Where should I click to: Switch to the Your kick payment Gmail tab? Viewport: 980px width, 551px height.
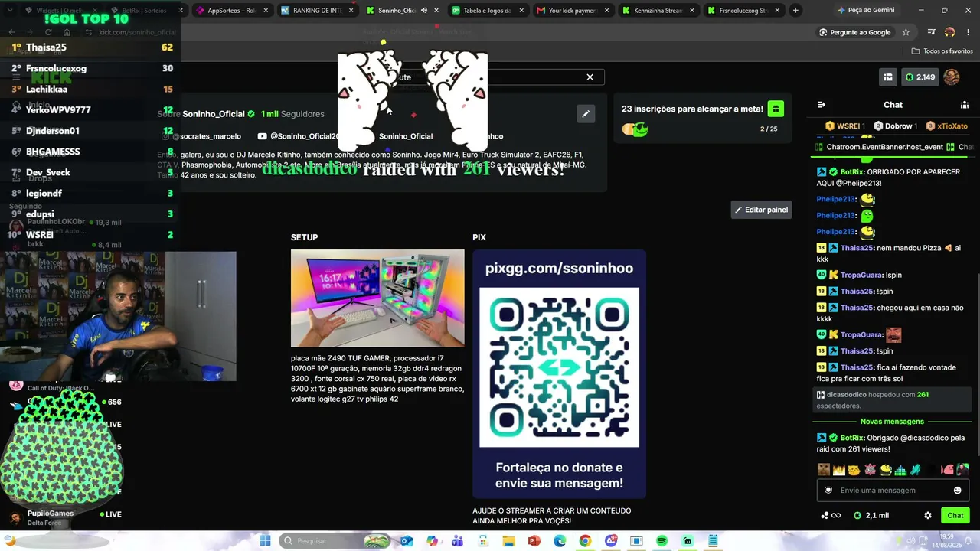[x=573, y=11]
